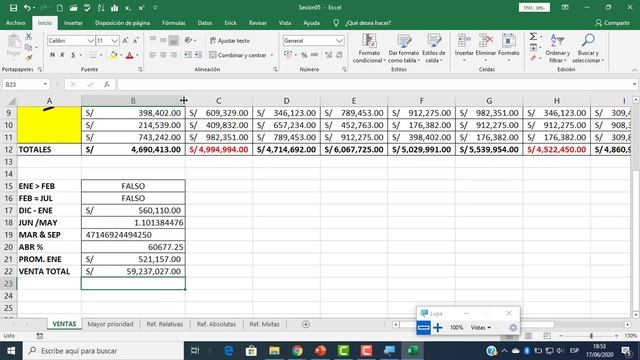Click Windows search box Escribe aquí para buscar
This screenshot has height=360, width=640.
coord(102,351)
